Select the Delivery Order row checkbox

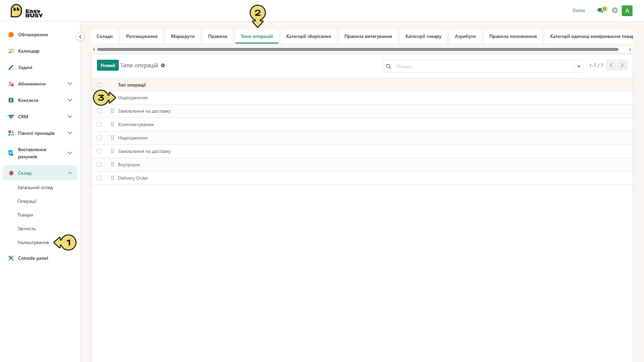tap(99, 178)
